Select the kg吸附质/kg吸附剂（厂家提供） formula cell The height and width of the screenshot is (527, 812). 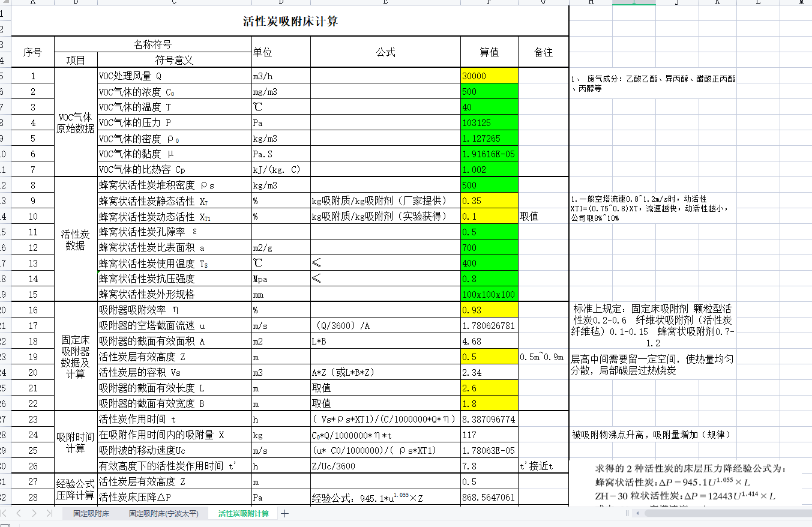pyautogui.click(x=385, y=201)
